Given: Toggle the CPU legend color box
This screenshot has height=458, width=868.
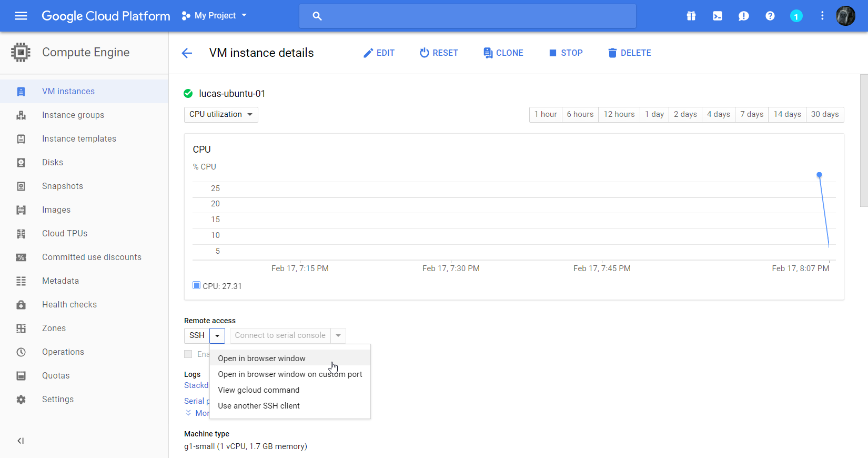Looking at the screenshot, I should (197, 285).
